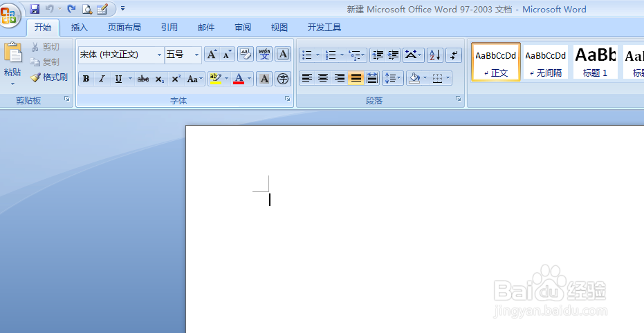Open the 插入 ribbon tab
644x333 pixels.
click(80, 28)
